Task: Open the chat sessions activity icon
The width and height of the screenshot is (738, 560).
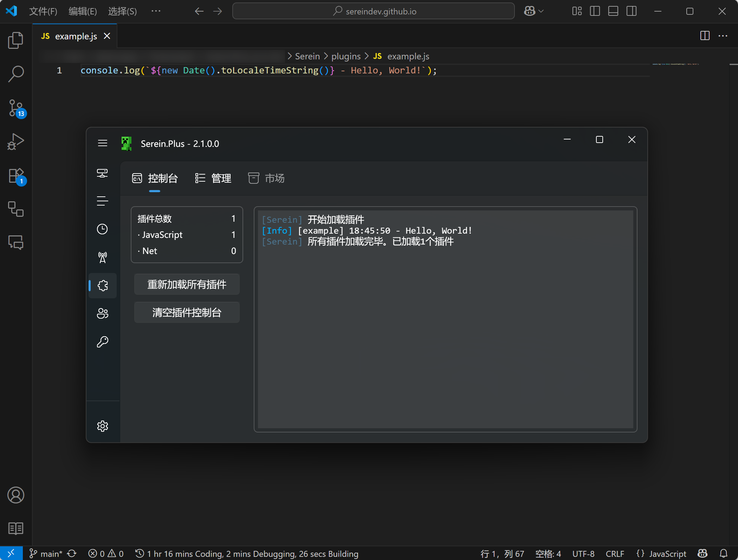Action: 16,243
